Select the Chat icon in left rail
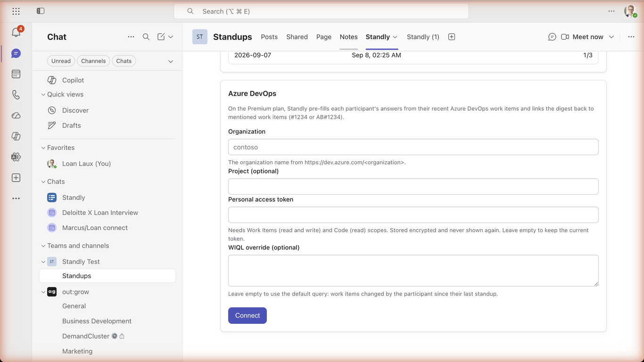The image size is (644, 362). coord(16,53)
